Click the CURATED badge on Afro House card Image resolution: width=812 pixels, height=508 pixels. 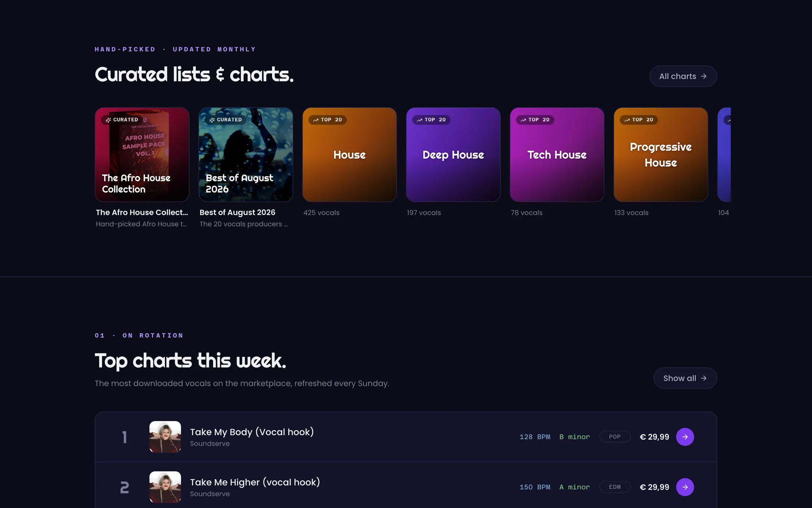[122, 120]
